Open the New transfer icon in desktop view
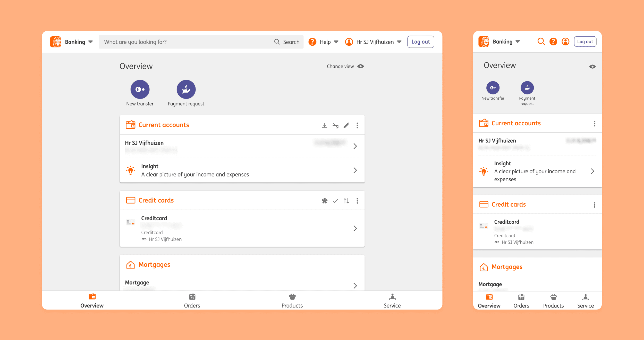The width and height of the screenshot is (644, 340). click(140, 89)
